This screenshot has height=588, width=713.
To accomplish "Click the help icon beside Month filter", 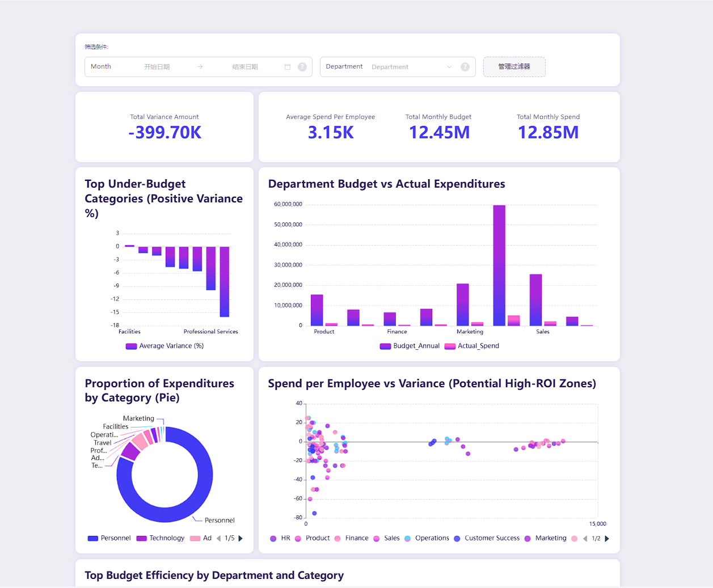I will [x=302, y=67].
